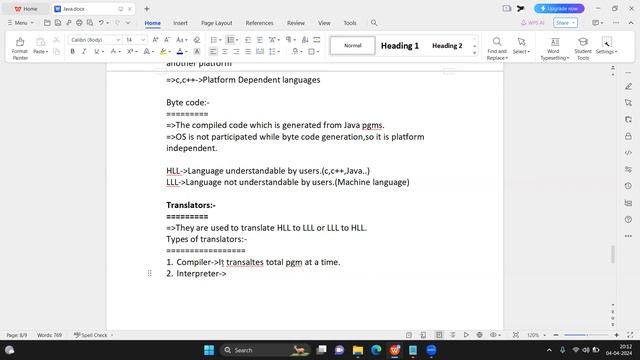This screenshot has height=360, width=640.
Task: Open the font name combo box
Action: coord(95,40)
